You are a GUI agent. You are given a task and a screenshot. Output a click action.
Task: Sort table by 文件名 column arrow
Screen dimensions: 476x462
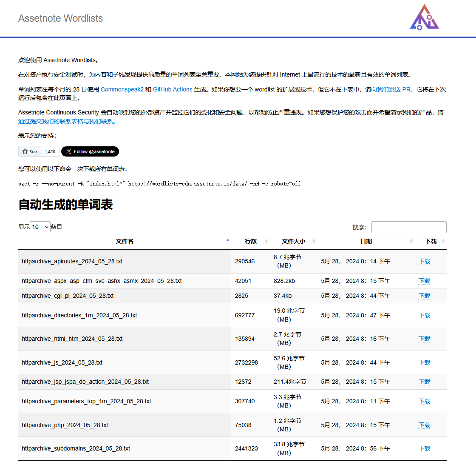point(228,241)
